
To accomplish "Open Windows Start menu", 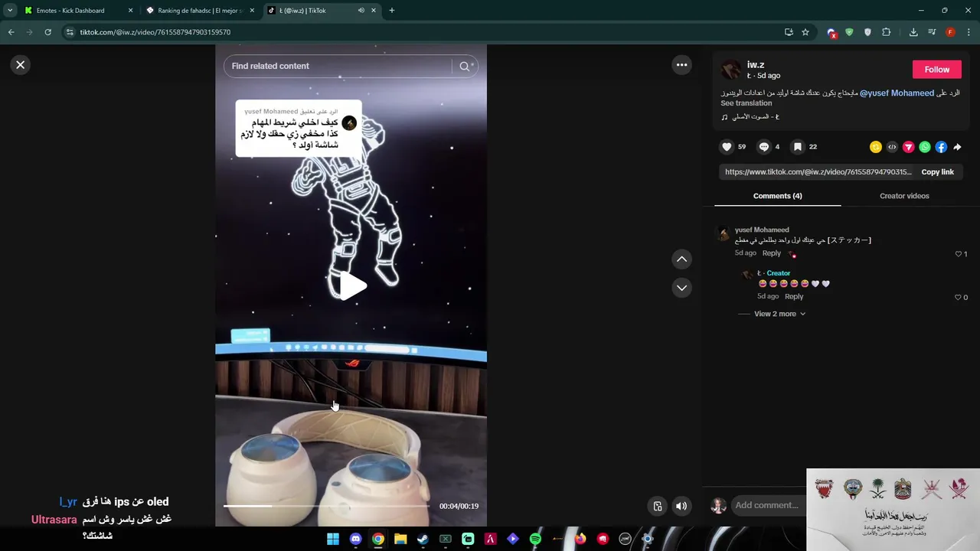I will tap(333, 539).
